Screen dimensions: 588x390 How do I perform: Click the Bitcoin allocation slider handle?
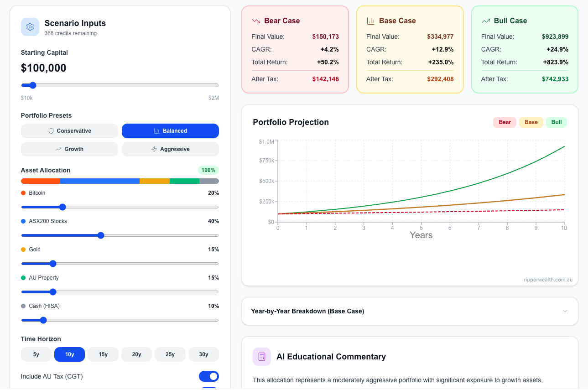pos(62,207)
